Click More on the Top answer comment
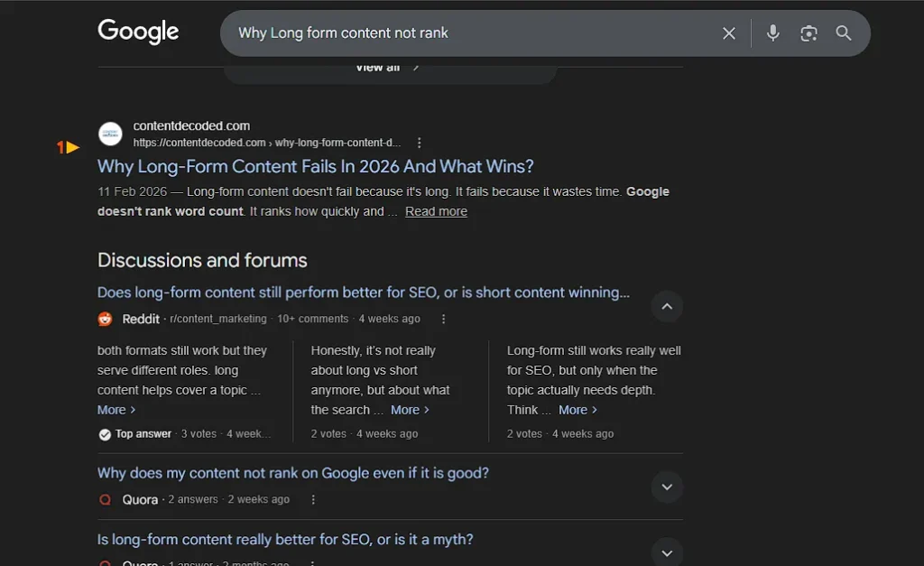This screenshot has height=566, width=924. point(112,410)
